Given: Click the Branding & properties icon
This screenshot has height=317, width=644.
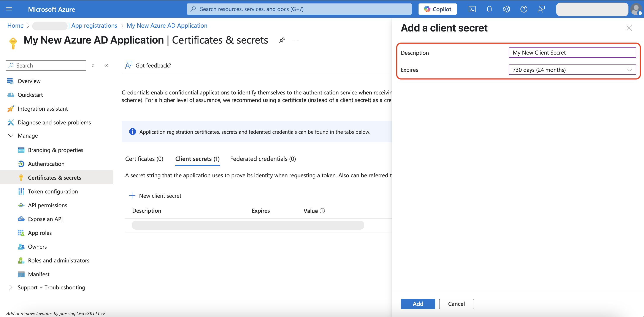Looking at the screenshot, I should point(21,150).
